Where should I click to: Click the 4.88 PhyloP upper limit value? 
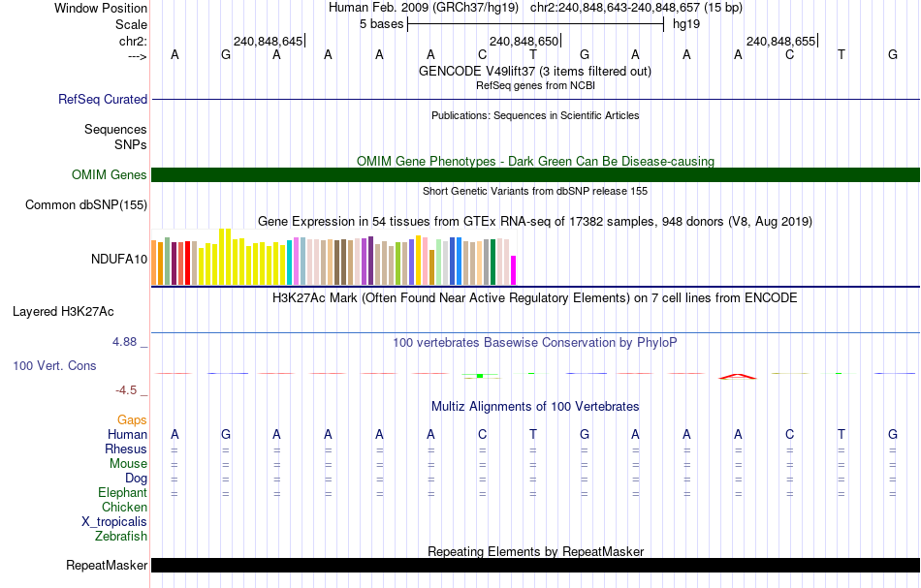point(125,342)
